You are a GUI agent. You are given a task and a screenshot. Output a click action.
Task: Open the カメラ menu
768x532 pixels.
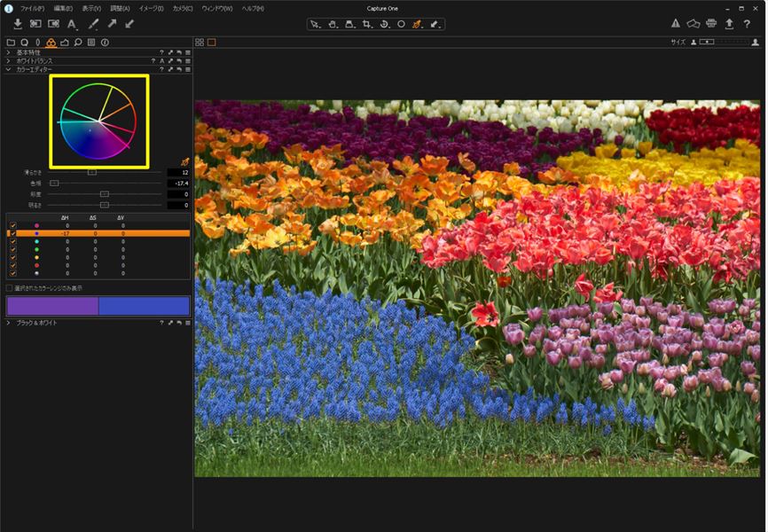[183, 9]
